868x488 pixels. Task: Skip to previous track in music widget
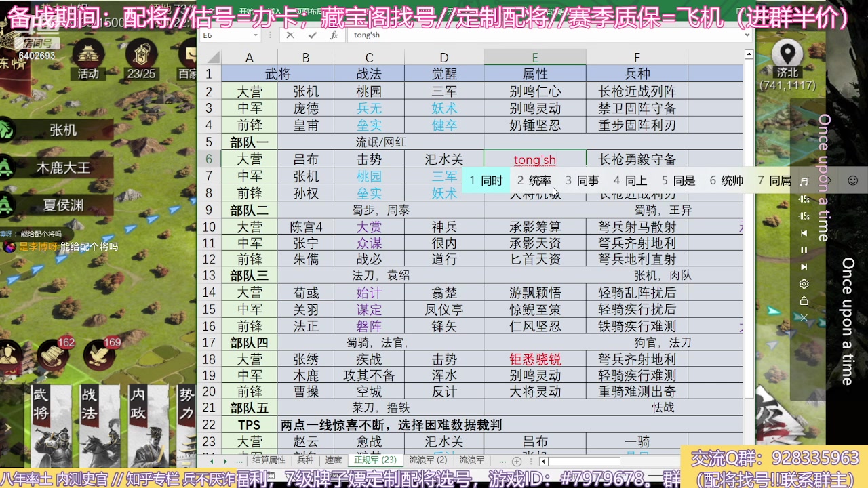[x=804, y=233]
